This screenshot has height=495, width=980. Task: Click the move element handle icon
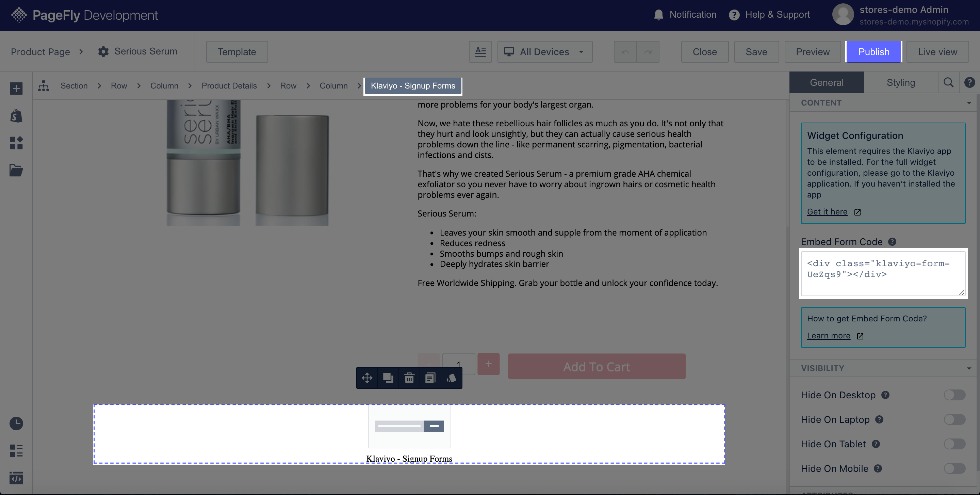pyautogui.click(x=367, y=378)
